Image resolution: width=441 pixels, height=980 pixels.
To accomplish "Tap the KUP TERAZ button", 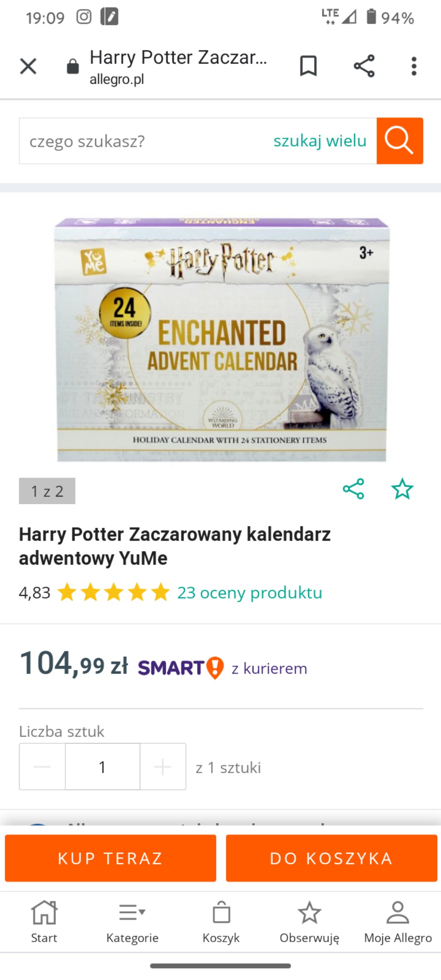I will click(x=111, y=858).
